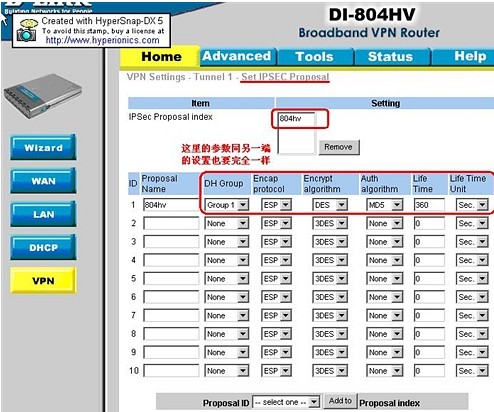Click Life Time field in row 4

(429, 260)
